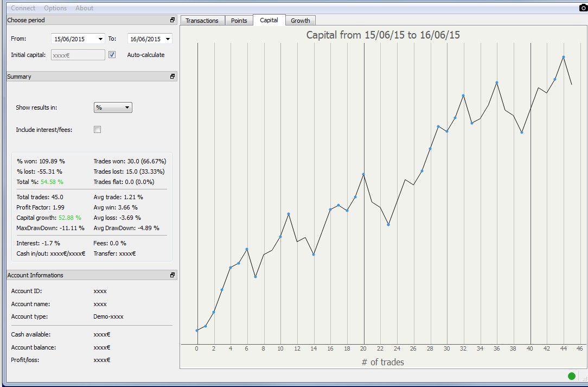Undock the Account Informations panel
Viewport: 588px width, 387px height.
[172, 275]
